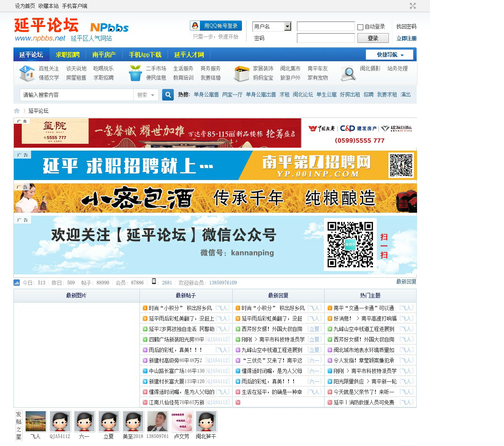Click the 用QQ帐号登录 button

[216, 26]
